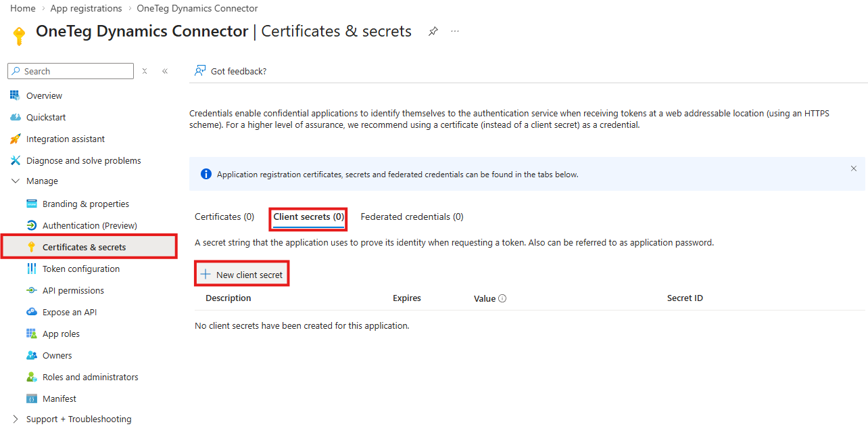Image resolution: width=868 pixels, height=435 pixels.
Task: Collapse the Manage section chevron
Action: (x=15, y=181)
